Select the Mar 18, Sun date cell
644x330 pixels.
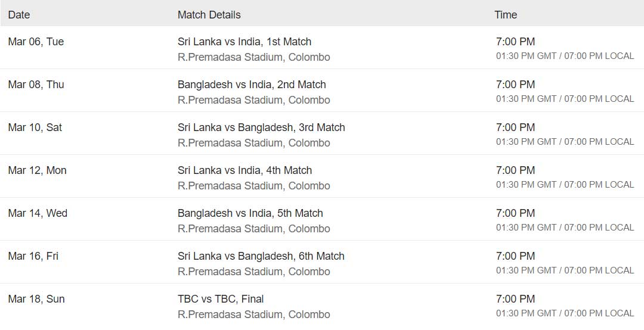click(x=36, y=299)
